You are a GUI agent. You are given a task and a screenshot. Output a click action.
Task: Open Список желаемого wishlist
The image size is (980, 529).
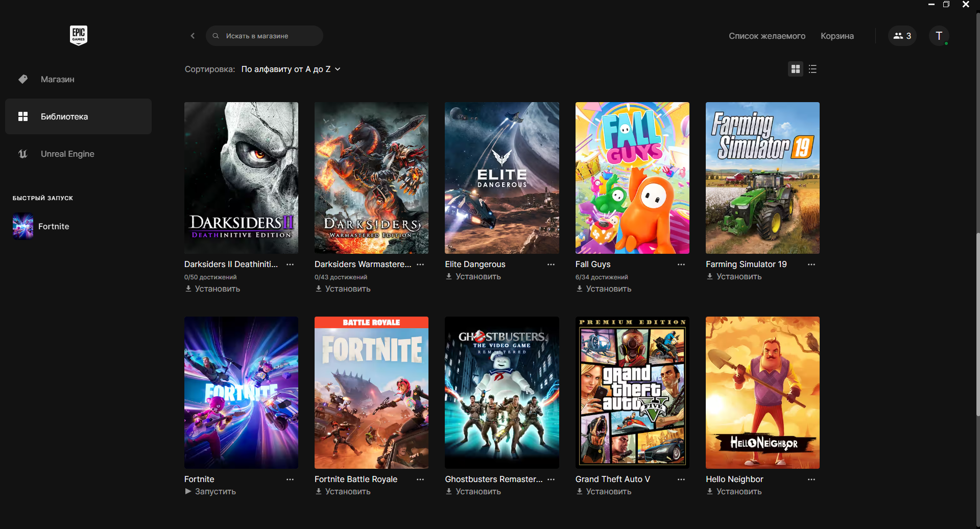[x=767, y=36]
